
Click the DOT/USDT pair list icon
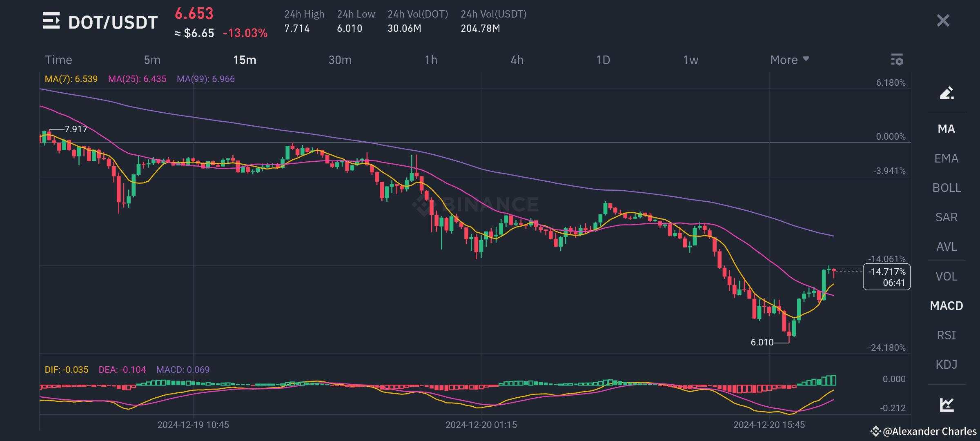51,21
